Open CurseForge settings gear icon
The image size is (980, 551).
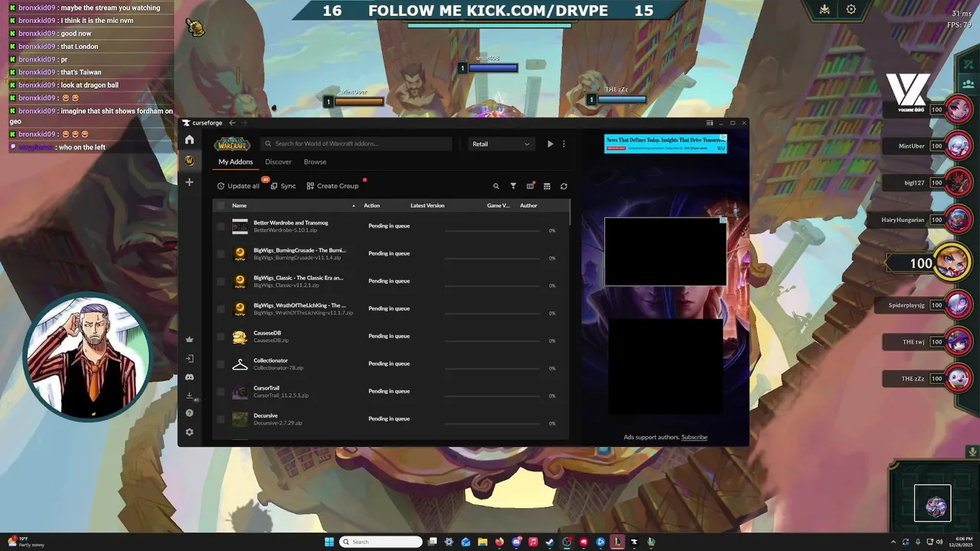pyautogui.click(x=189, y=432)
